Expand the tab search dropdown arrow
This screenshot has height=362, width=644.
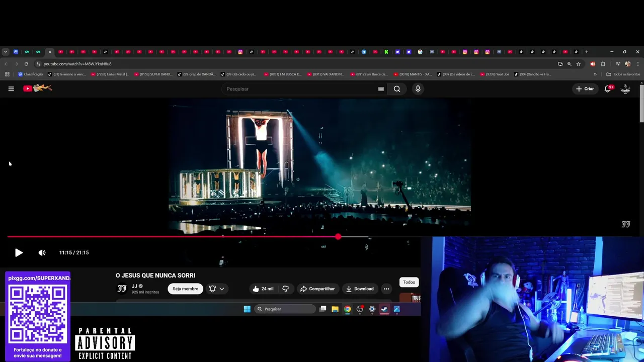coord(6,52)
